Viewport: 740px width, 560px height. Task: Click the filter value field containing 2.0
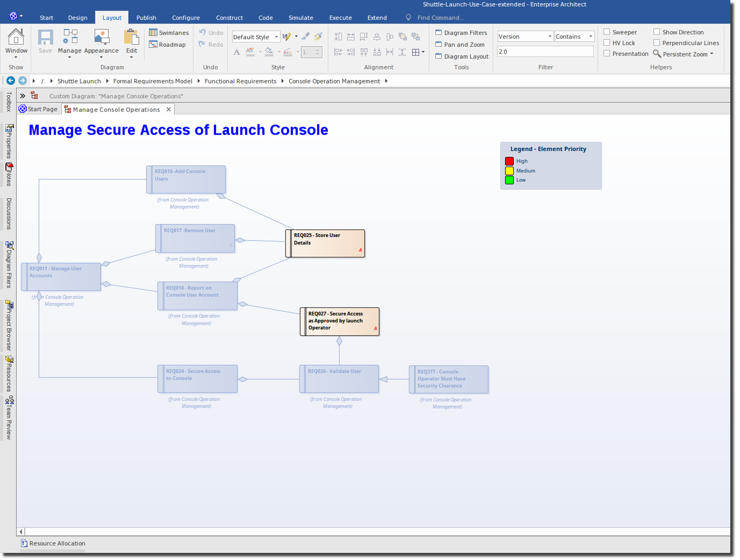click(x=545, y=51)
